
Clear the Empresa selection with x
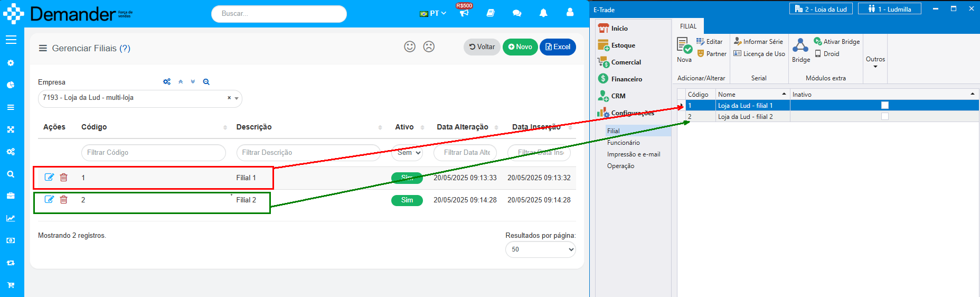point(229,98)
